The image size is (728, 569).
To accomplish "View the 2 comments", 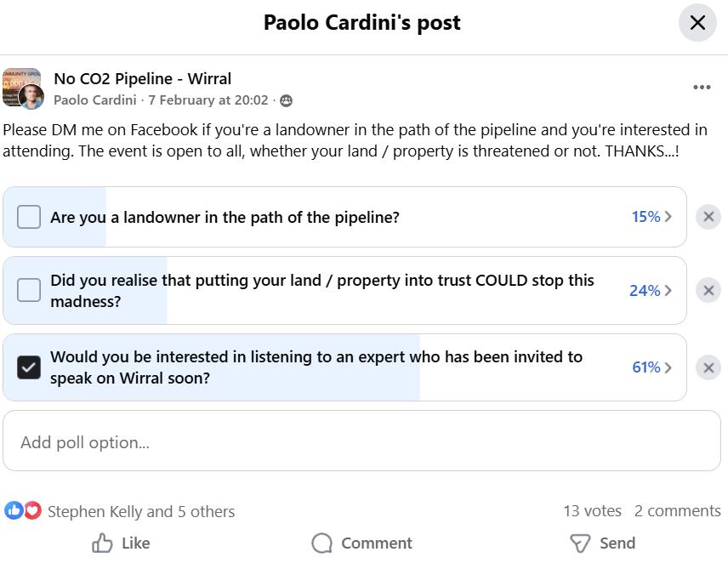I will point(677,511).
